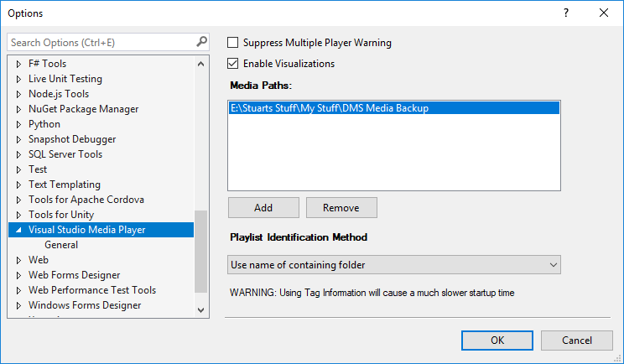Open the dialog help question mark
Viewport: 624px width, 364px height.
[x=566, y=13]
